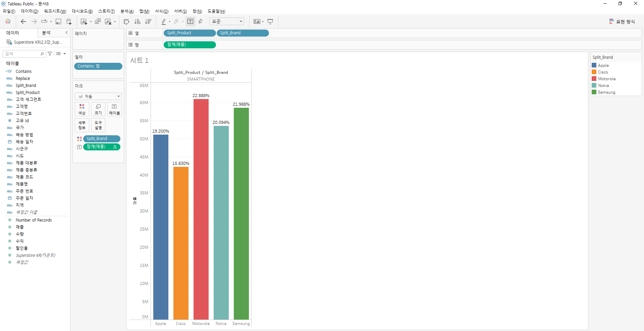Click the 도구 설명 tooltip marks button
This screenshot has height=331, width=644.
click(98, 125)
